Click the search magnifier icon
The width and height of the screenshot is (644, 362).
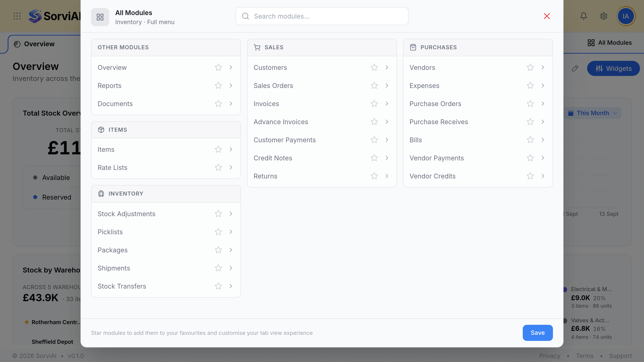[246, 16]
